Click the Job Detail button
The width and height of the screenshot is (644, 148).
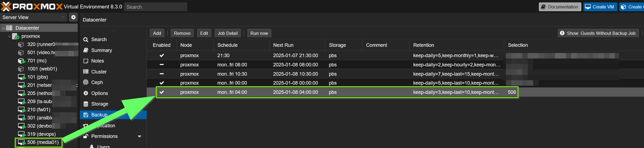228,33
